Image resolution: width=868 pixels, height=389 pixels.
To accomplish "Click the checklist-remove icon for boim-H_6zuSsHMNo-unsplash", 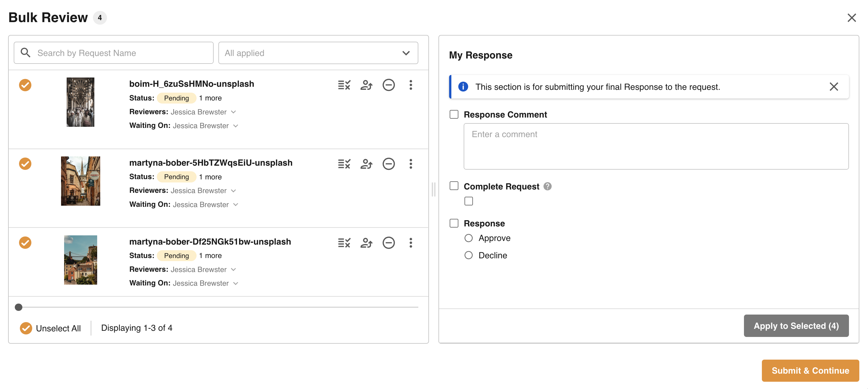I will [344, 85].
